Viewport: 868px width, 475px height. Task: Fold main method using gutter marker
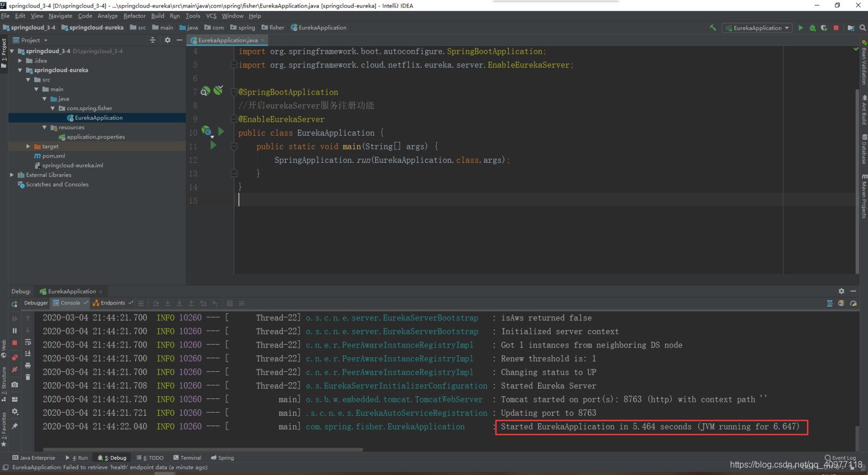click(x=234, y=146)
